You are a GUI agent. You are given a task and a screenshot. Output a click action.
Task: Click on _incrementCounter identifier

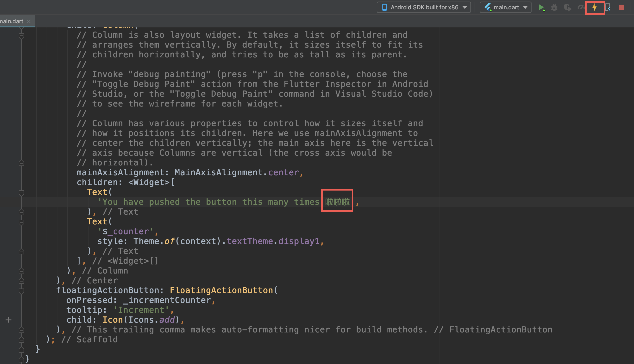[167, 300]
